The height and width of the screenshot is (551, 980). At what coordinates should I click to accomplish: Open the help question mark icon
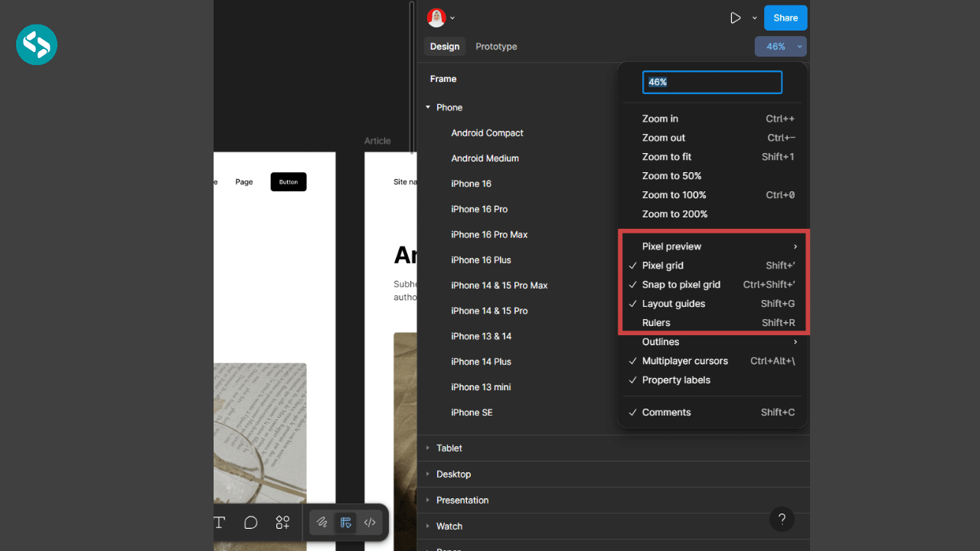coord(782,519)
